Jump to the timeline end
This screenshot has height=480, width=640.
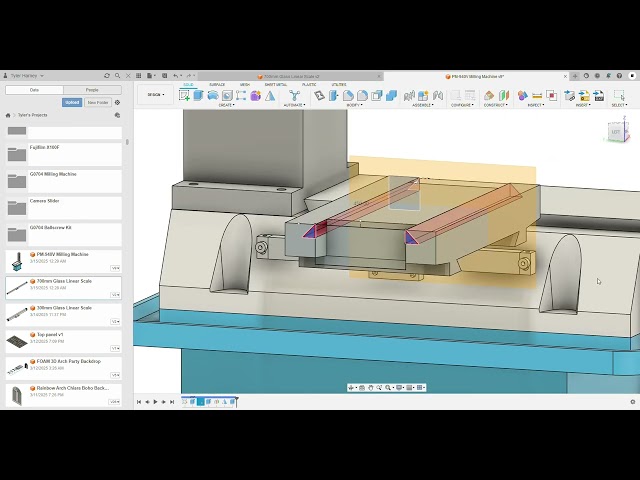[x=172, y=402]
